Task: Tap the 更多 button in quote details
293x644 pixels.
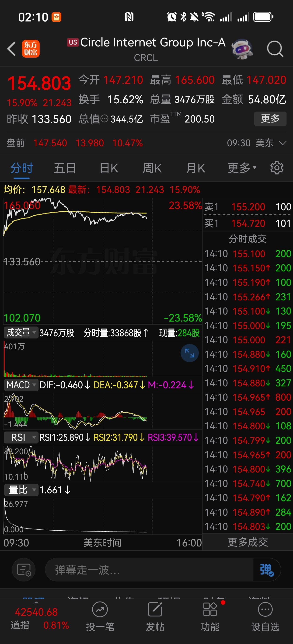Action: coord(270,119)
